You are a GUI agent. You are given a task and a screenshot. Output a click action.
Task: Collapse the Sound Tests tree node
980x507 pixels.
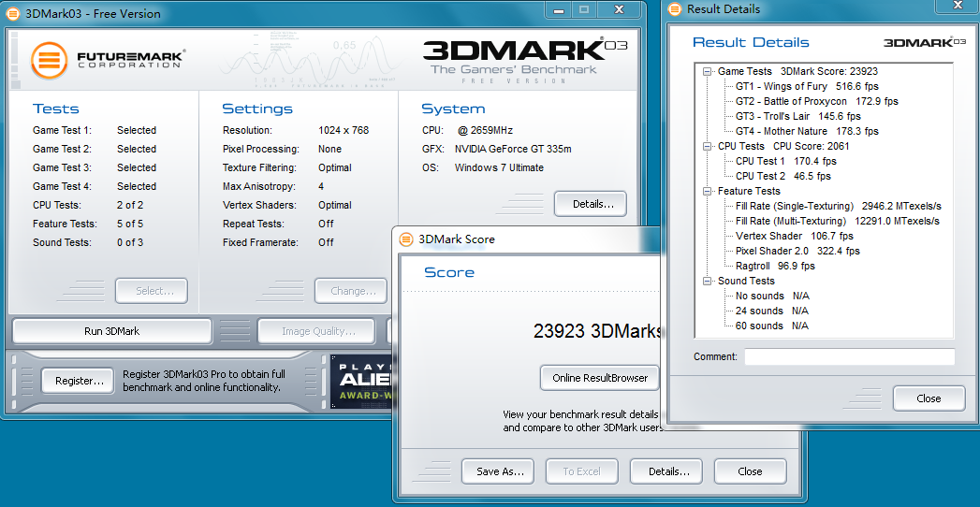[708, 282]
